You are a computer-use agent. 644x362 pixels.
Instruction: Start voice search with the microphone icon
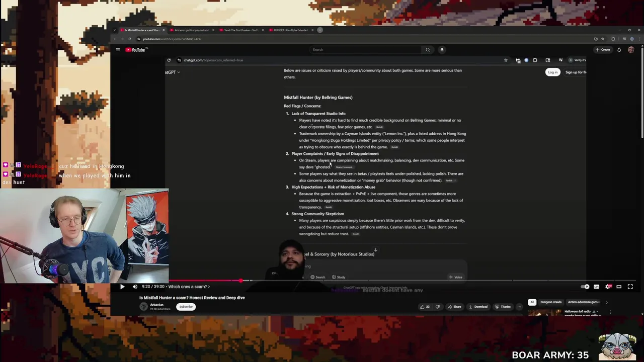[x=442, y=50]
